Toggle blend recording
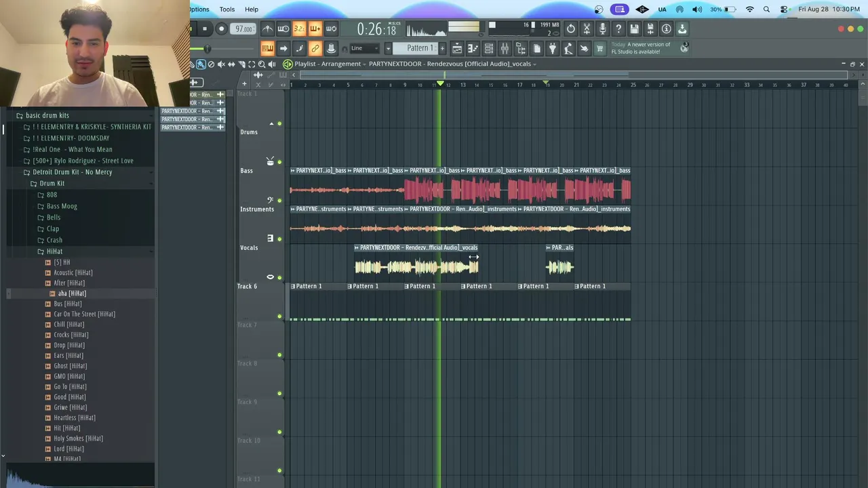Image resolution: width=868 pixels, height=488 pixels. pyautogui.click(x=315, y=28)
